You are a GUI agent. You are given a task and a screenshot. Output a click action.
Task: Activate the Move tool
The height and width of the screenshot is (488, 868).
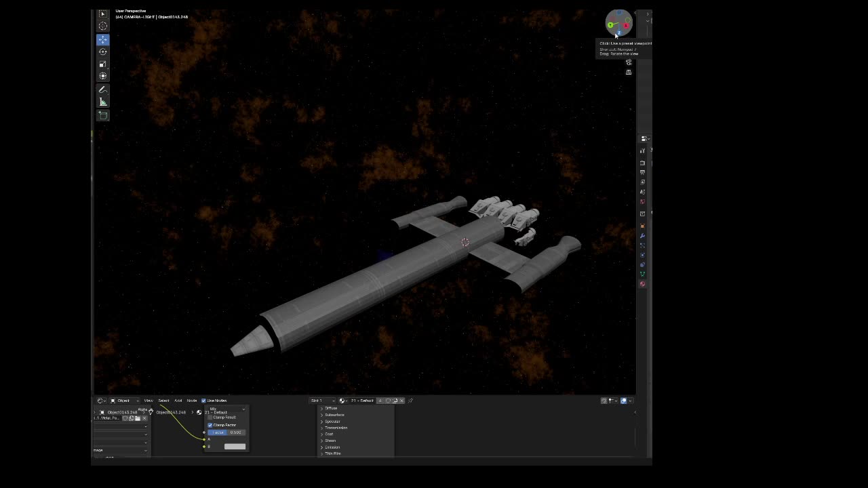coord(103,39)
